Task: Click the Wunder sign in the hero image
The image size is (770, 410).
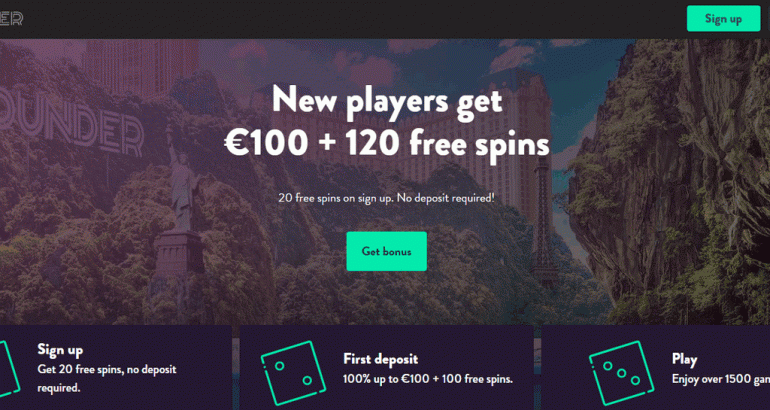Action: [x=72, y=130]
